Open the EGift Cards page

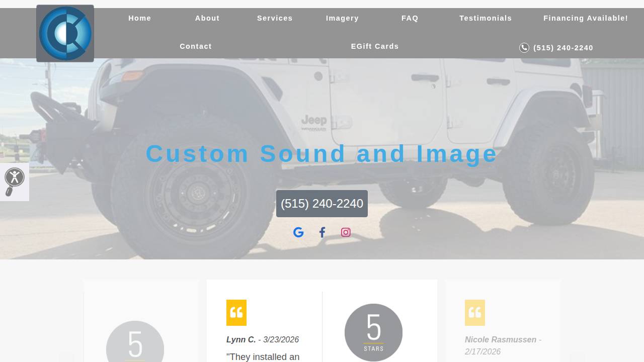375,46
